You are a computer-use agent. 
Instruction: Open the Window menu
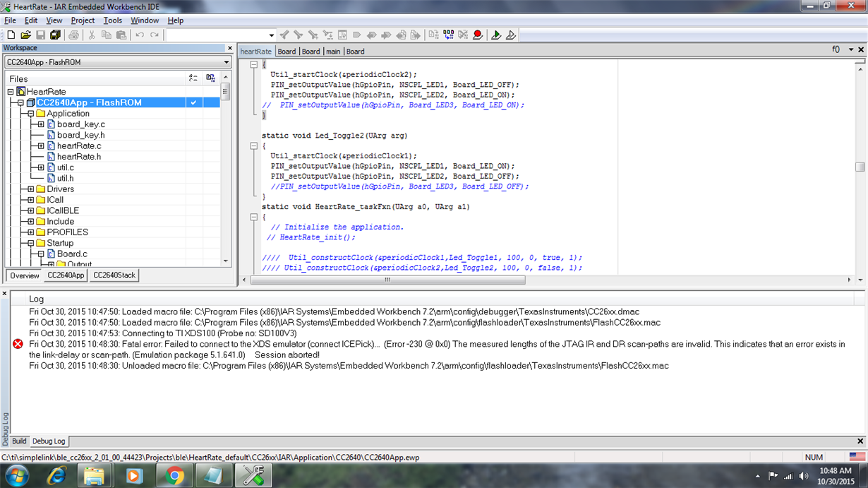click(x=145, y=20)
